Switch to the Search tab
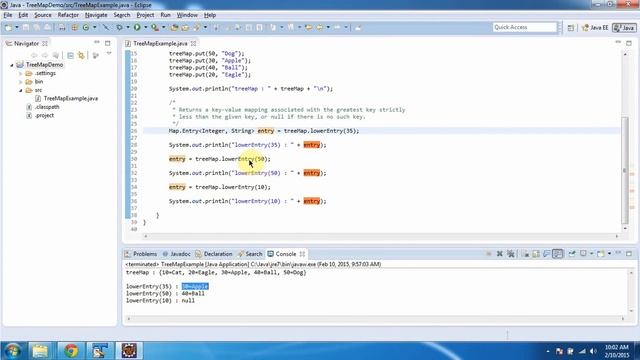640x360 pixels. coord(250,254)
